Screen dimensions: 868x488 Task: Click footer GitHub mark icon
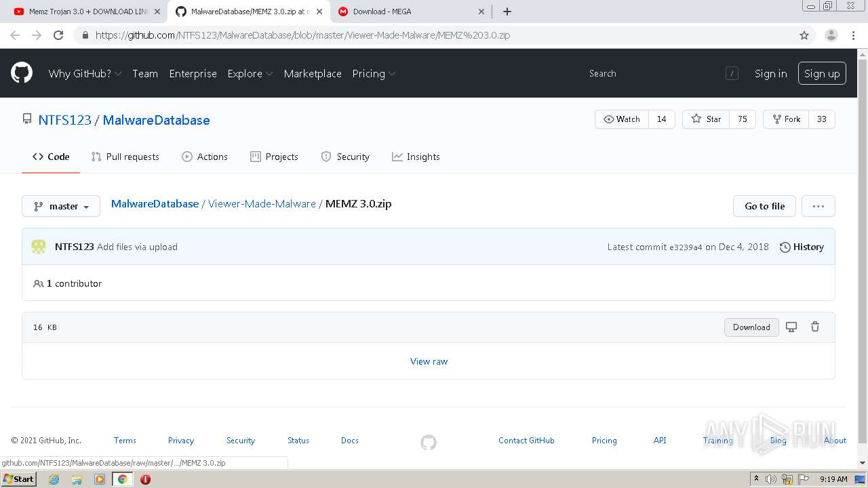tap(429, 443)
